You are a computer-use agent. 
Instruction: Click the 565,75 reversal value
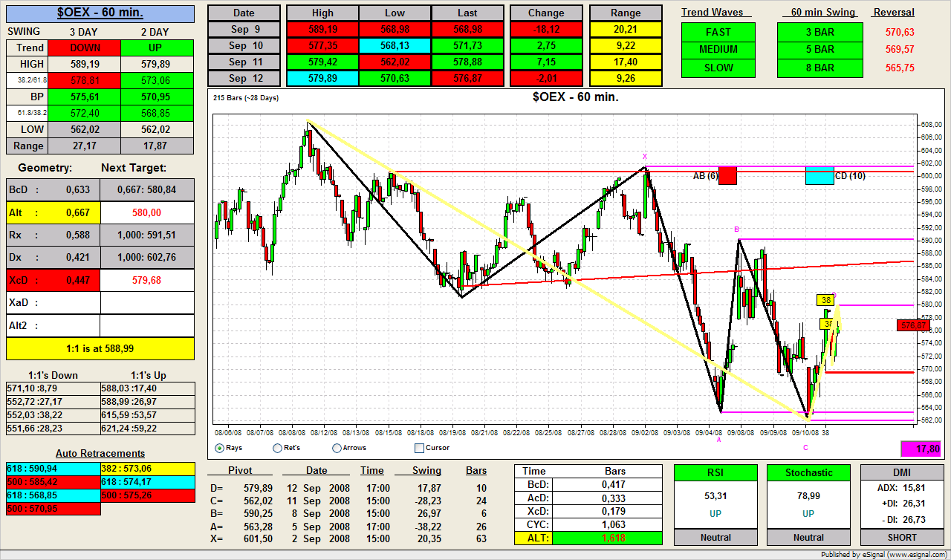tap(900, 68)
